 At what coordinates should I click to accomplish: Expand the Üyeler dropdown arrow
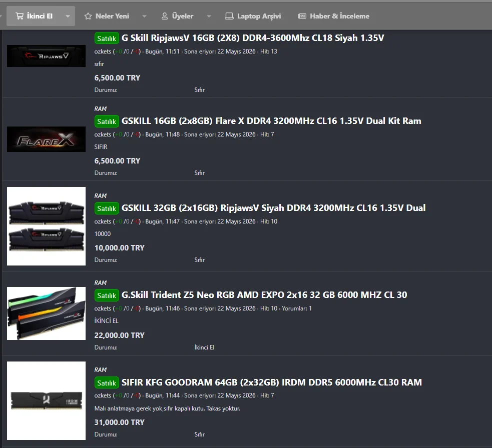[209, 16]
